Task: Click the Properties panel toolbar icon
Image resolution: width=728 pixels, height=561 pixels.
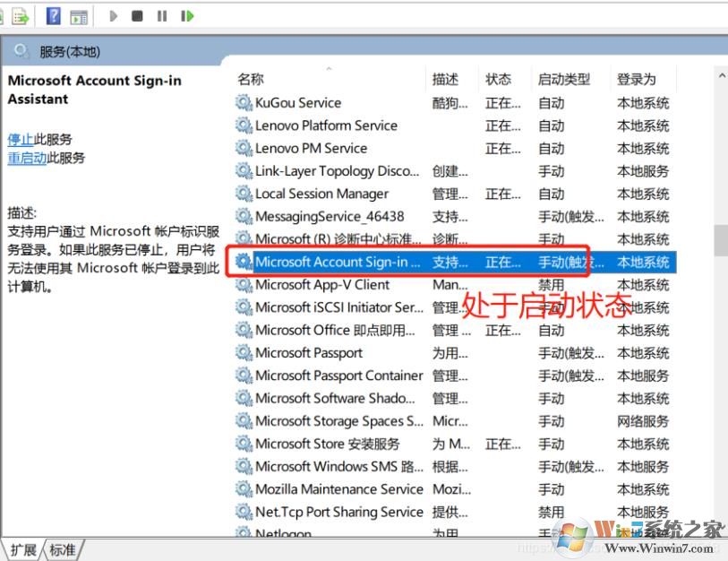Action: 79,17
